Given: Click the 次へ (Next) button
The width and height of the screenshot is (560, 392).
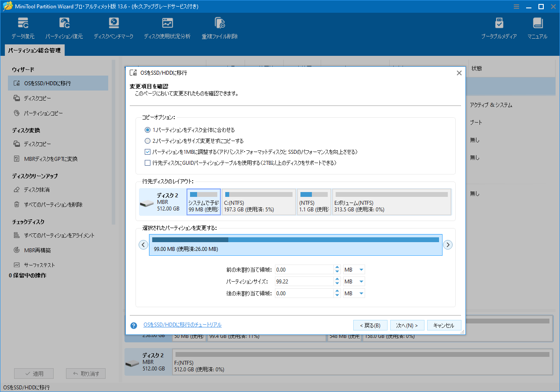Looking at the screenshot, I should coord(407,325).
